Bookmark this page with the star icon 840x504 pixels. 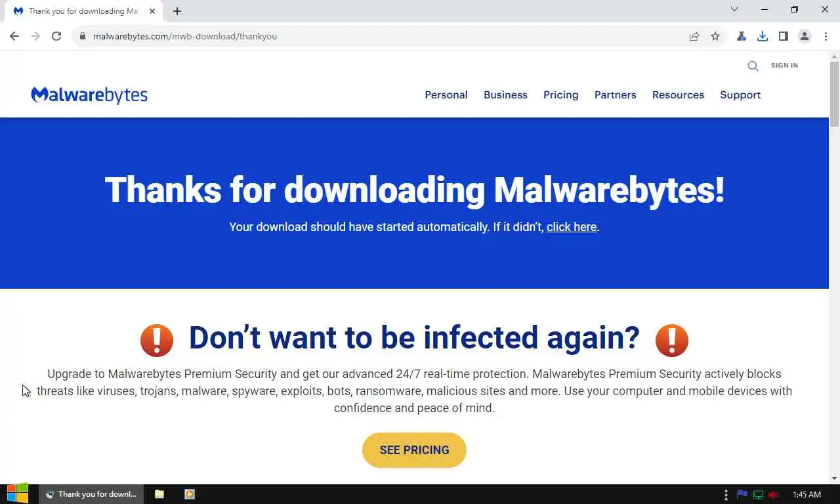pos(715,36)
